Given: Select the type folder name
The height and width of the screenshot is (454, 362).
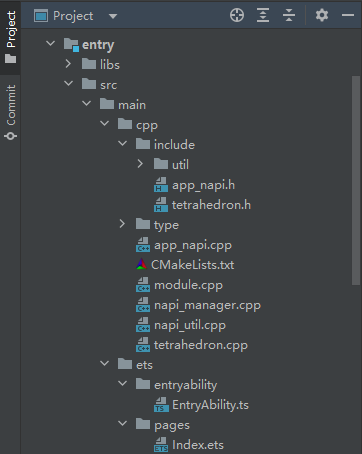Looking at the screenshot, I should pyautogui.click(x=166, y=225).
